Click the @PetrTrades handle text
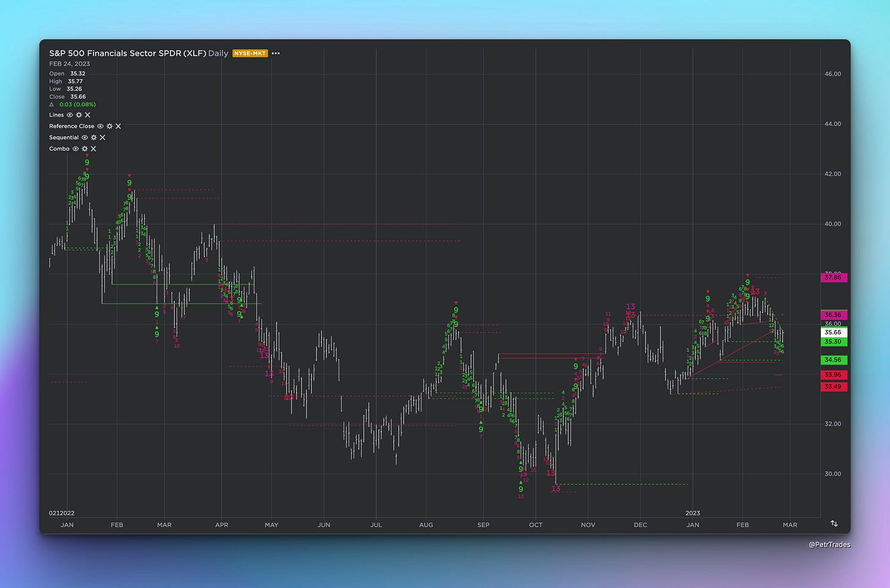This screenshot has height=588, width=890. (x=829, y=545)
